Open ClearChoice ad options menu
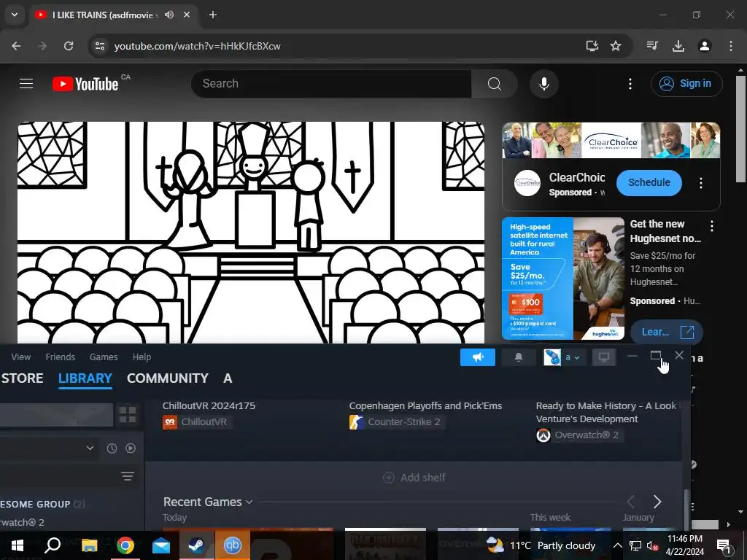This screenshot has width=747, height=560. click(701, 183)
